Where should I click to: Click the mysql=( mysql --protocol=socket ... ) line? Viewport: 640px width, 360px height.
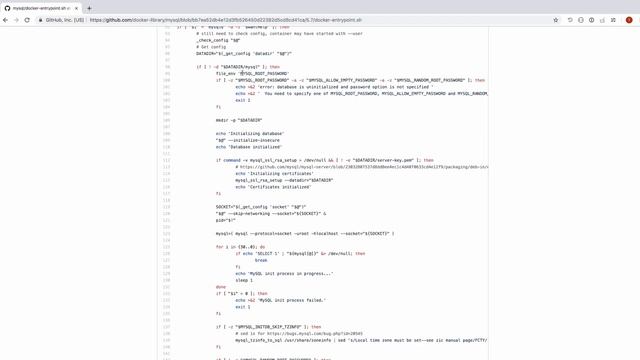click(305, 233)
